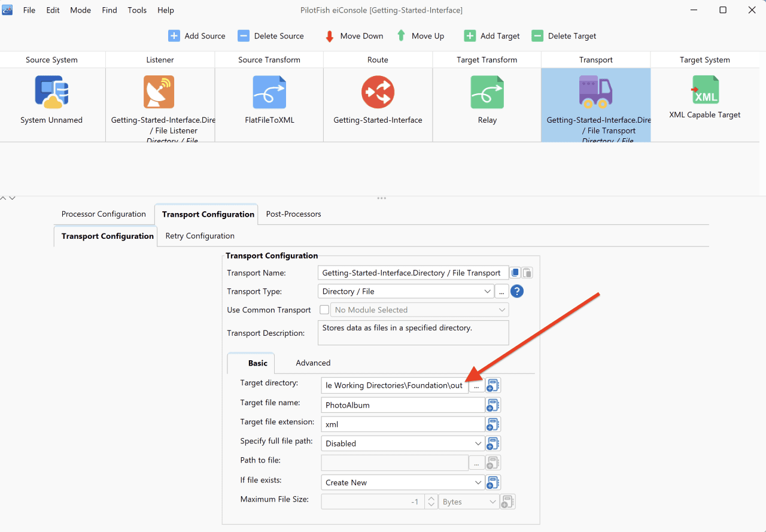Click the Transport Name input field
This screenshot has height=532, width=766.
point(413,273)
